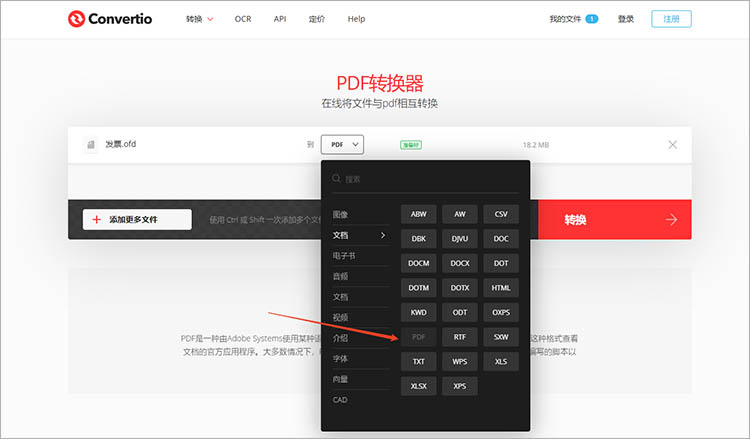Click the Convertio logo
Image resolution: width=750 pixels, height=439 pixels.
pos(110,19)
